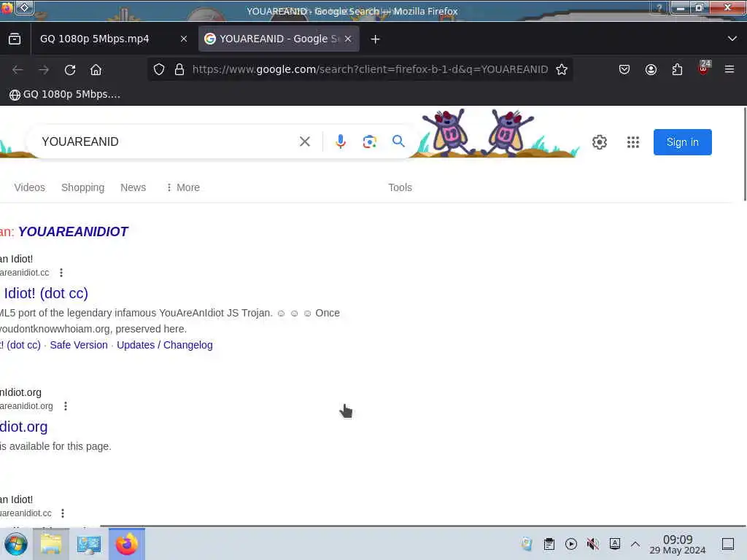
Task: Open tracking protection shield info
Action: [159, 69]
